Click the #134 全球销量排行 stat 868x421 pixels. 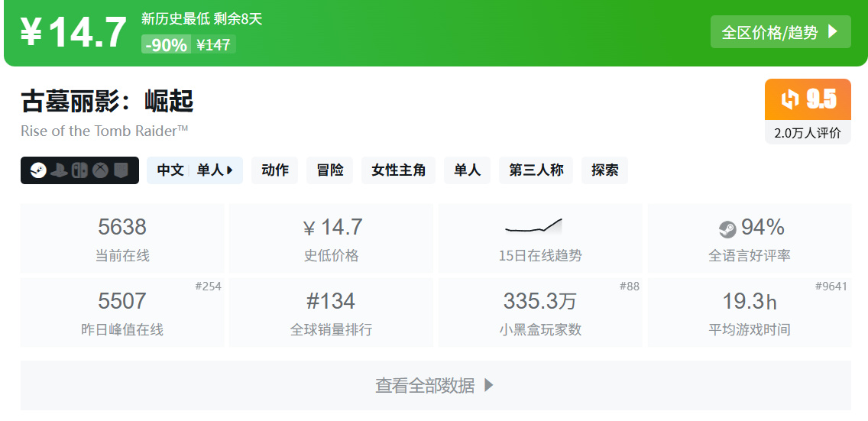coord(331,313)
